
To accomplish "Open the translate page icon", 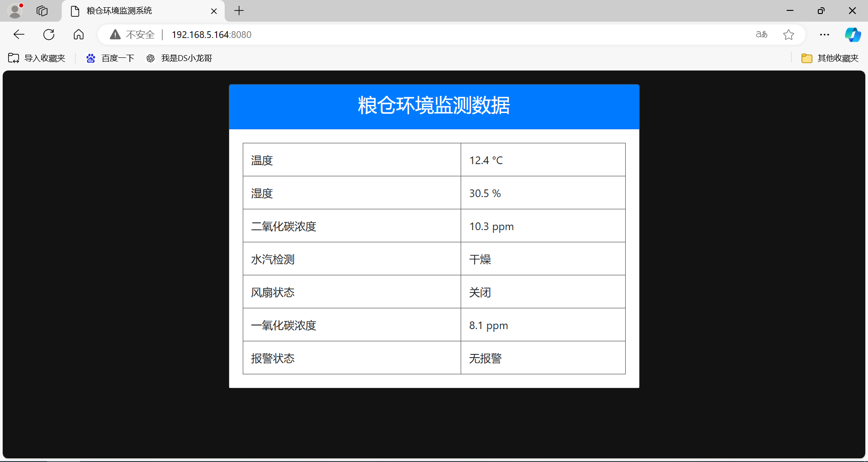I will click(x=762, y=34).
